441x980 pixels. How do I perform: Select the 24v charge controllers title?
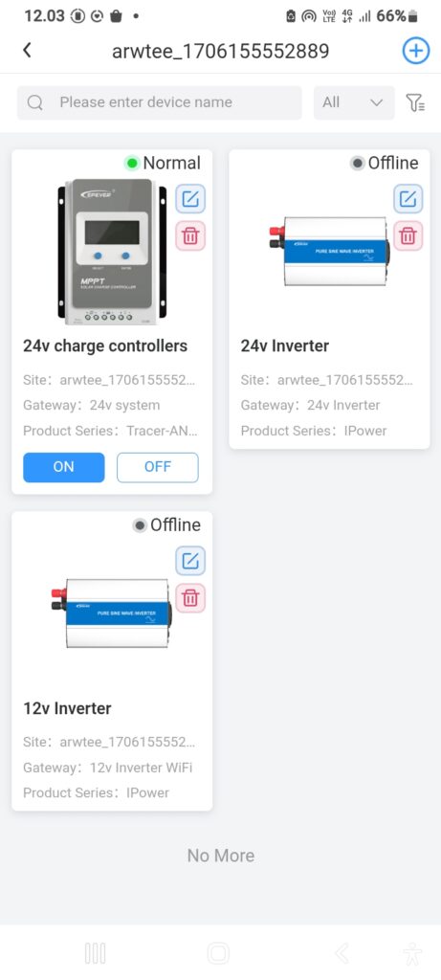[x=105, y=345]
